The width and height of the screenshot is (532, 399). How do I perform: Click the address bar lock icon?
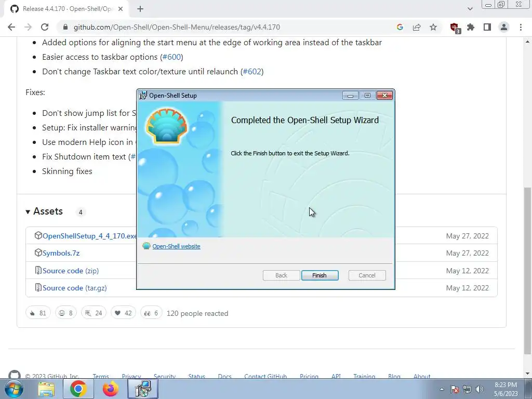click(x=65, y=27)
